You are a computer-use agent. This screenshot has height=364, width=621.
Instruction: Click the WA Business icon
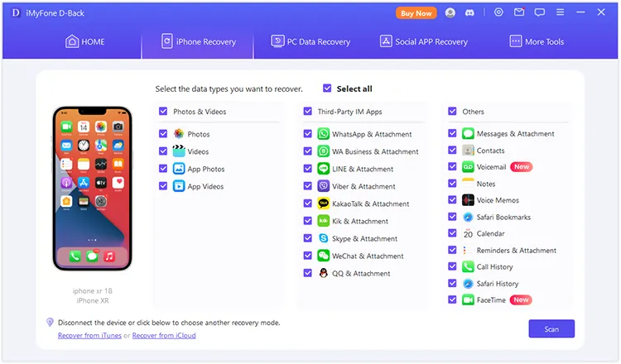324,151
